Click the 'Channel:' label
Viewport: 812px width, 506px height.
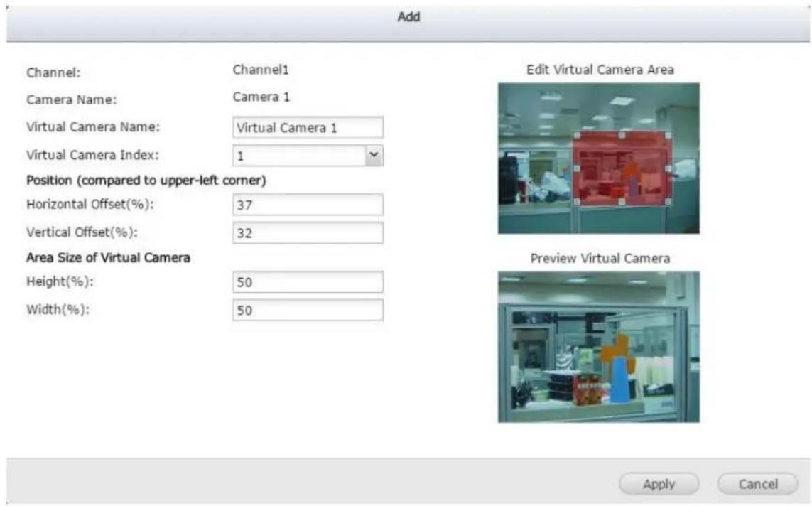click(53, 72)
